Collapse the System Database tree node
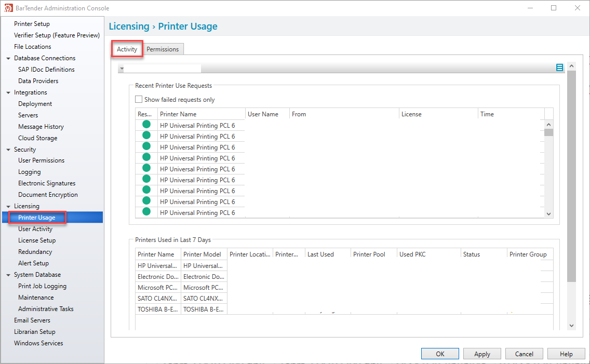 pos(8,275)
